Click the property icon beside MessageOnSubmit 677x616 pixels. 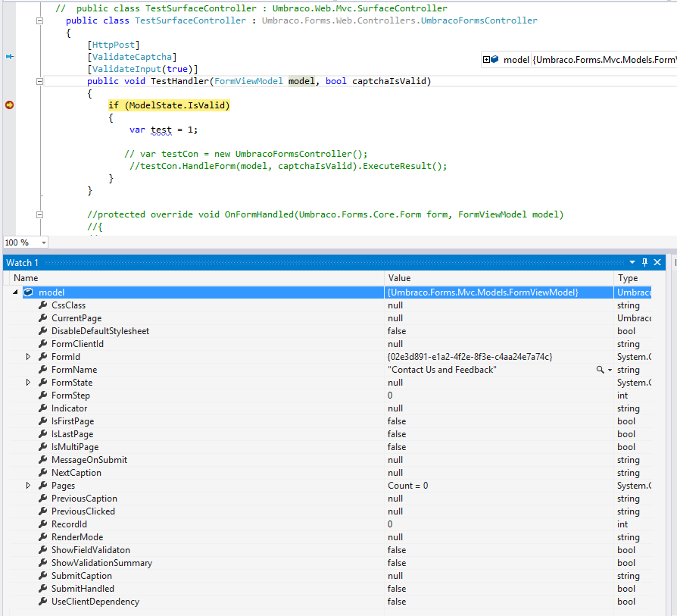(42, 460)
